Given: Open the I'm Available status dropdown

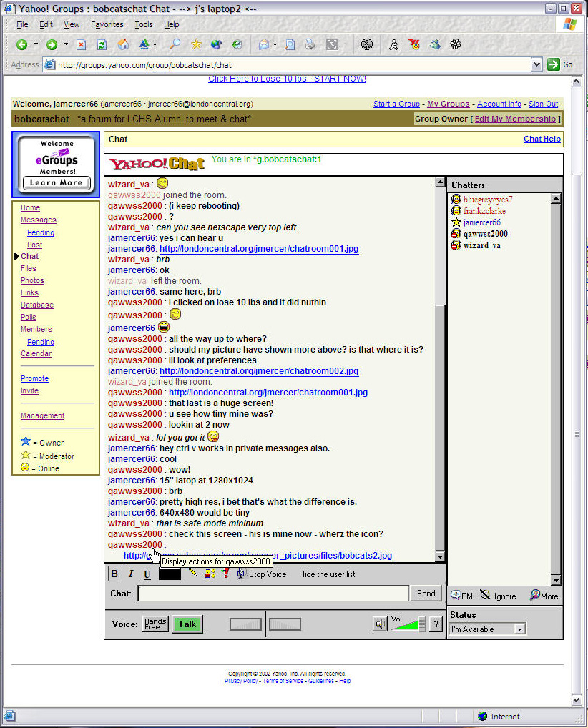Looking at the screenshot, I should click(x=487, y=629).
